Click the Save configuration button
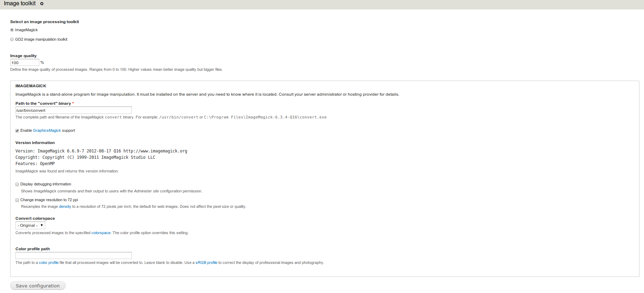Viewport: 644px width, 293px height. tap(38, 286)
